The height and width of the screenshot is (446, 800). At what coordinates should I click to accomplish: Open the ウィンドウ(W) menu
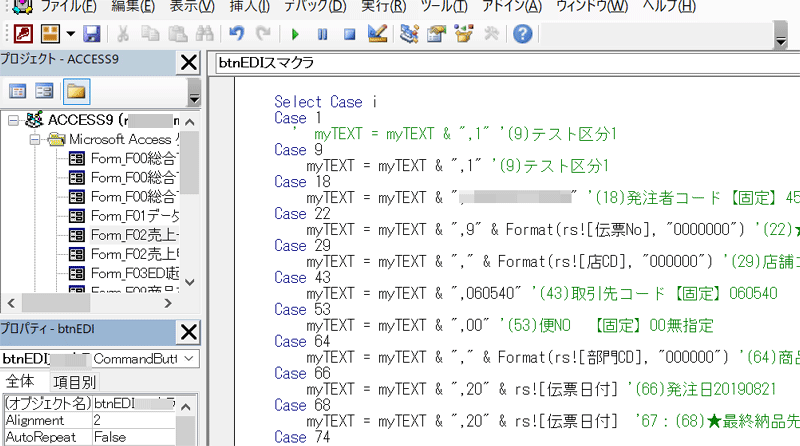[x=592, y=6]
